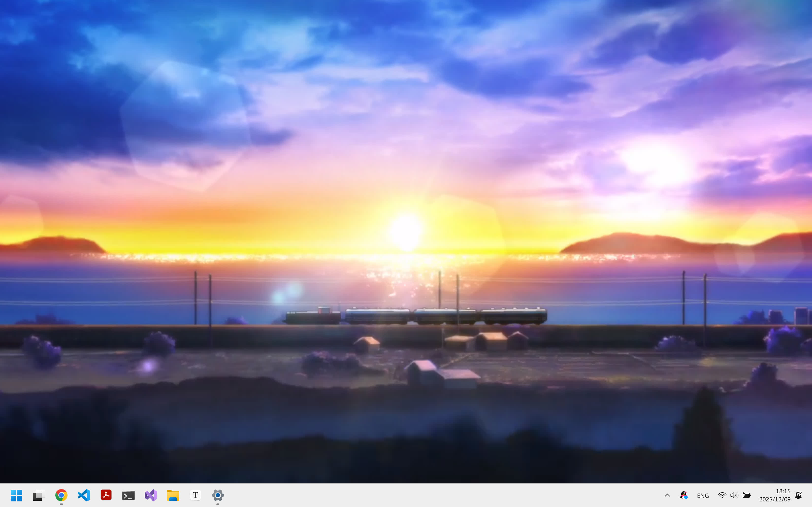The image size is (812, 507).
Task: Open the do-not-disturb notification bell
Action: pyautogui.click(x=799, y=495)
